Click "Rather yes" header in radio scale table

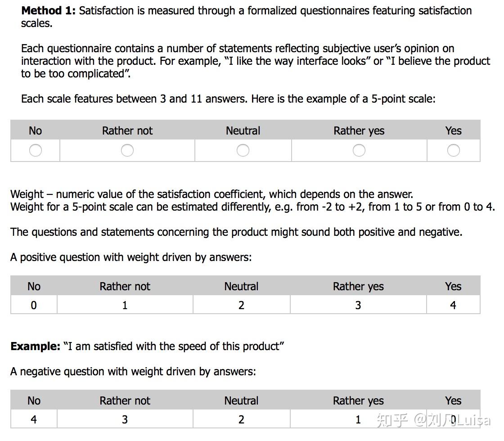[359, 131]
